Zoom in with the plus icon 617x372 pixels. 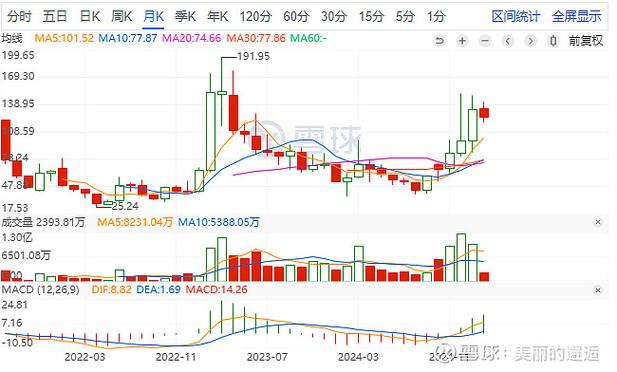[462, 41]
